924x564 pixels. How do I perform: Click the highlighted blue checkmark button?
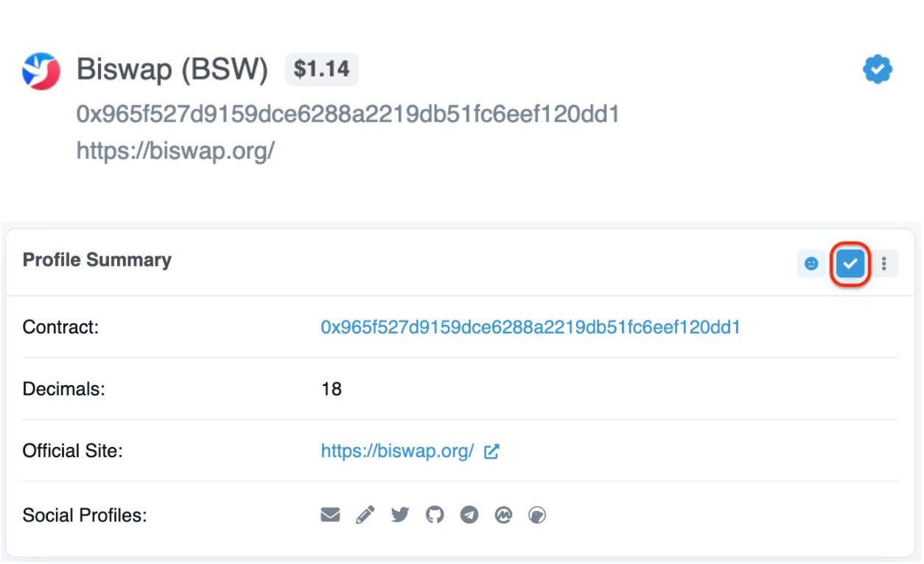[x=851, y=264]
